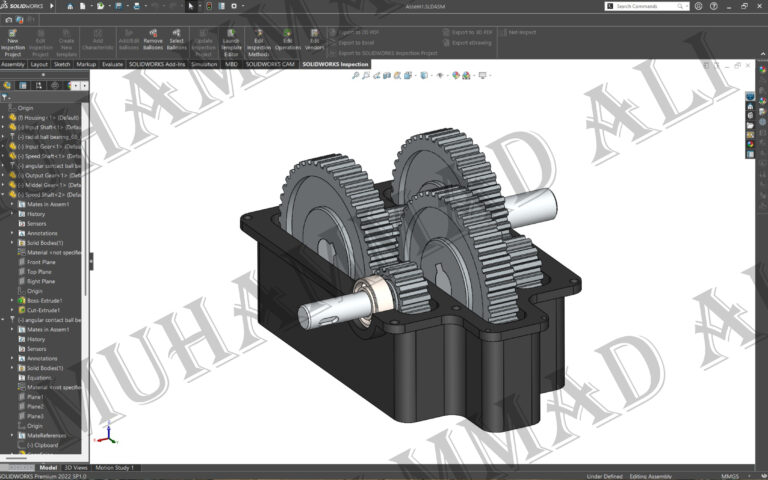Screen dimensions: 768x480
Task: Toggle the traffic light Rebuild icon
Action: point(210,6)
